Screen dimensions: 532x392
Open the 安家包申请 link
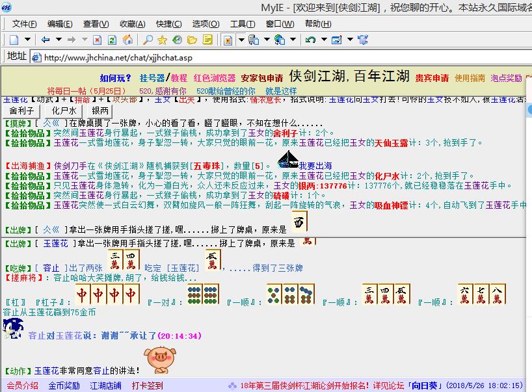[262, 78]
